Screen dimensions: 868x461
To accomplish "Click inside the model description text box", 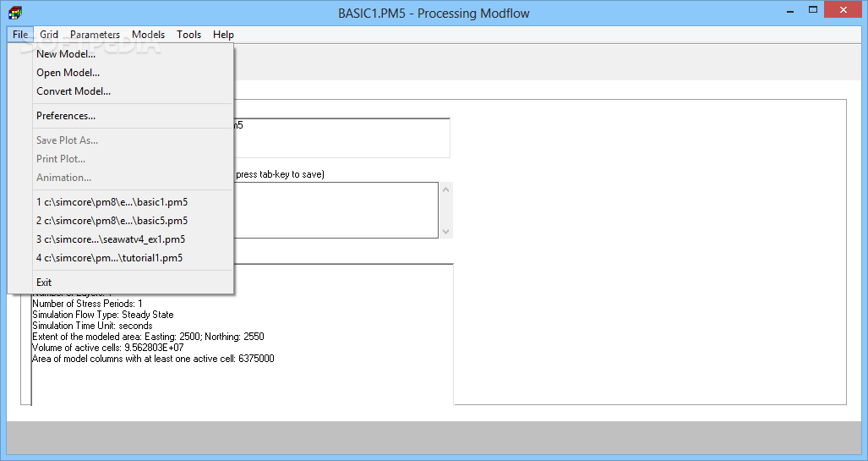I will pyautogui.click(x=336, y=211).
